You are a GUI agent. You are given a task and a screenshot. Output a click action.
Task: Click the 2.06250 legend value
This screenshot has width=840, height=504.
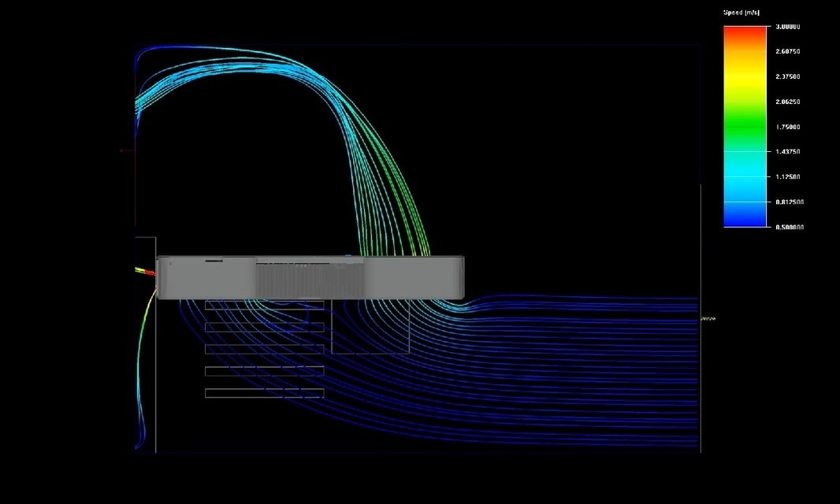click(787, 102)
